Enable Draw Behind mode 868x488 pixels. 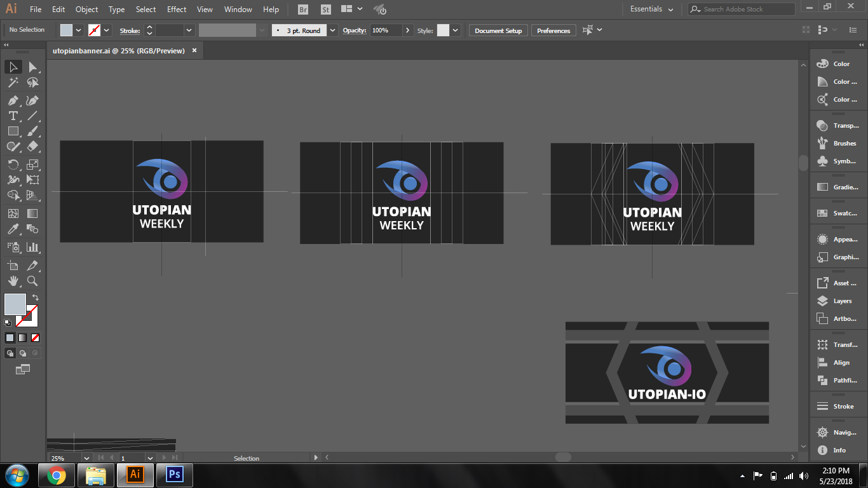tap(23, 353)
